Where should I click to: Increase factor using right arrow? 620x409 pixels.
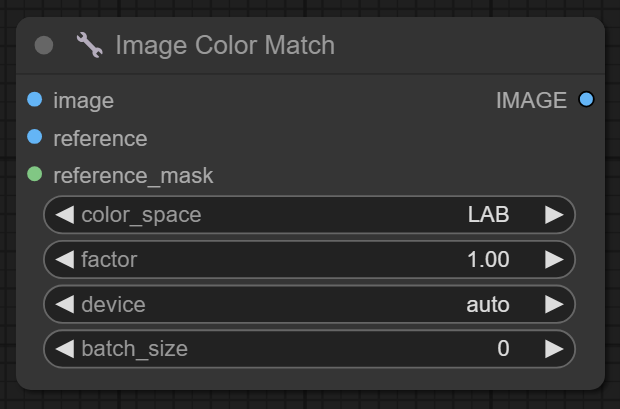click(x=553, y=259)
